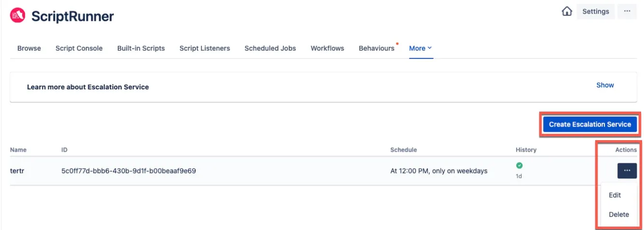The image size is (644, 230).
Task: Select the Script Listeners tab
Action: [205, 48]
